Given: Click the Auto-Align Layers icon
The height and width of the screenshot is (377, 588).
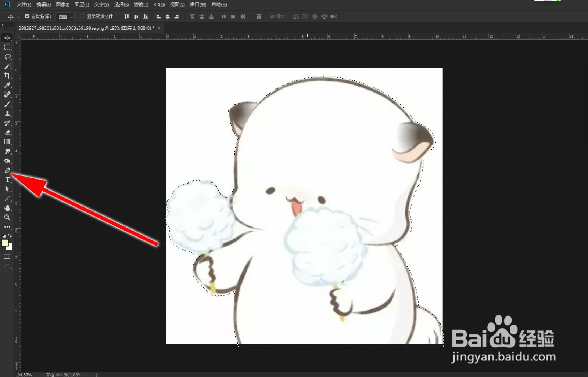Looking at the screenshot, I should click(x=258, y=17).
